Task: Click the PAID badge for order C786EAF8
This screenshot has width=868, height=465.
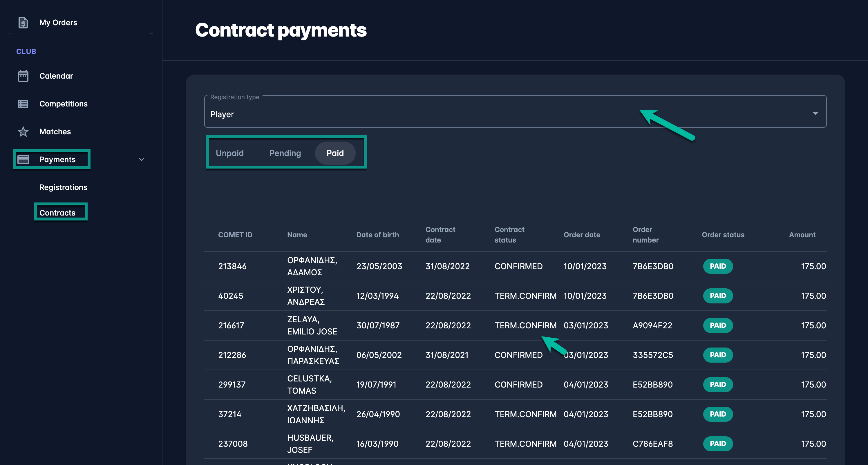Action: click(x=717, y=444)
